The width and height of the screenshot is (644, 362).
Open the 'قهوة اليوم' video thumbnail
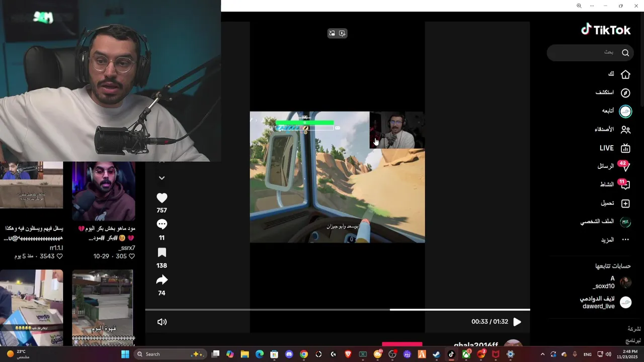[103, 308]
